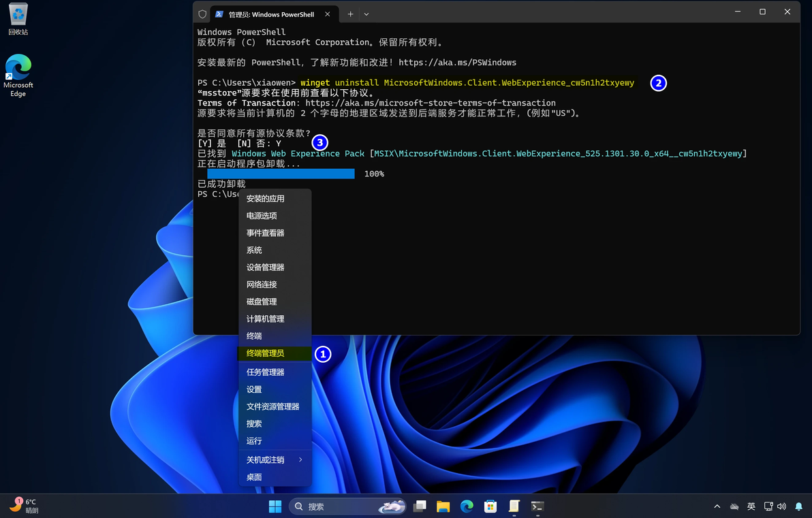Open the volume speaker tray icon
812x518 pixels.
pos(781,506)
